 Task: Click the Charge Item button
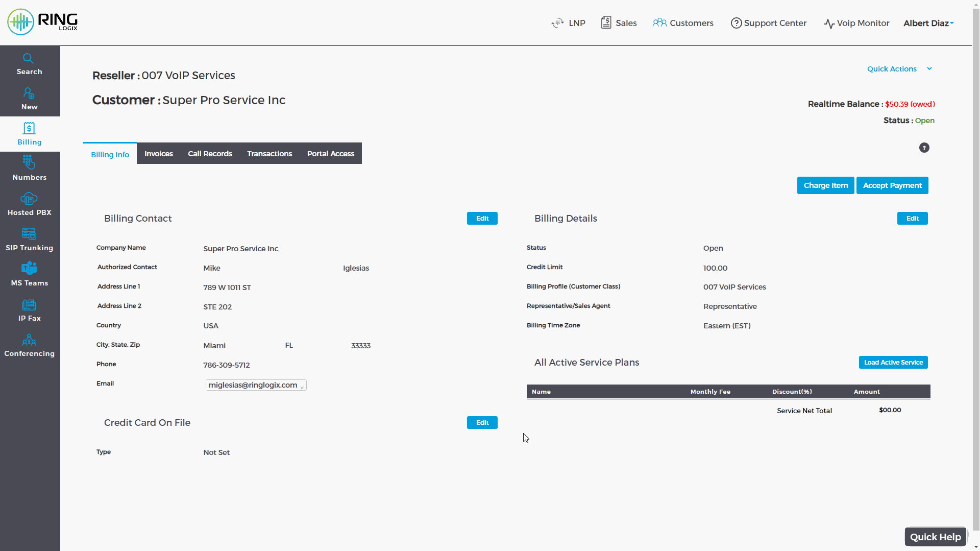(x=825, y=185)
